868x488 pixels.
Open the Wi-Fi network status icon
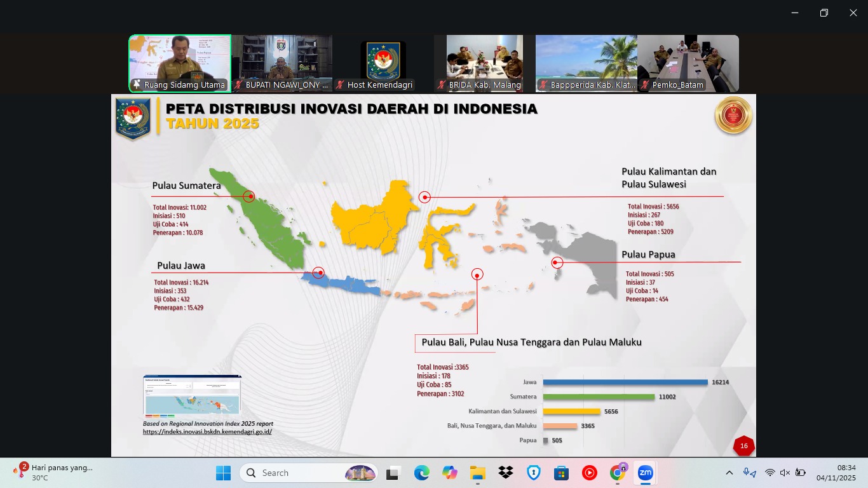pyautogui.click(x=770, y=473)
